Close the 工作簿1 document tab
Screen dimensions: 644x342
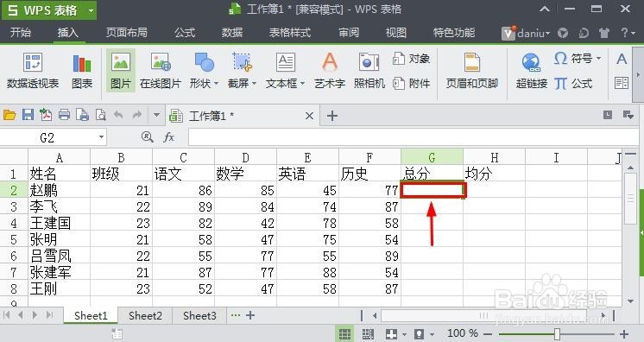point(309,116)
